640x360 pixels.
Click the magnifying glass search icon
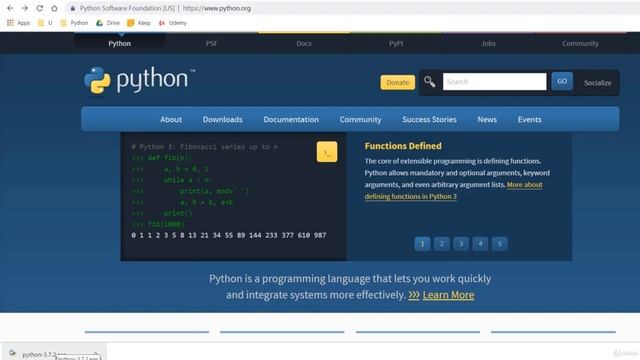429,82
